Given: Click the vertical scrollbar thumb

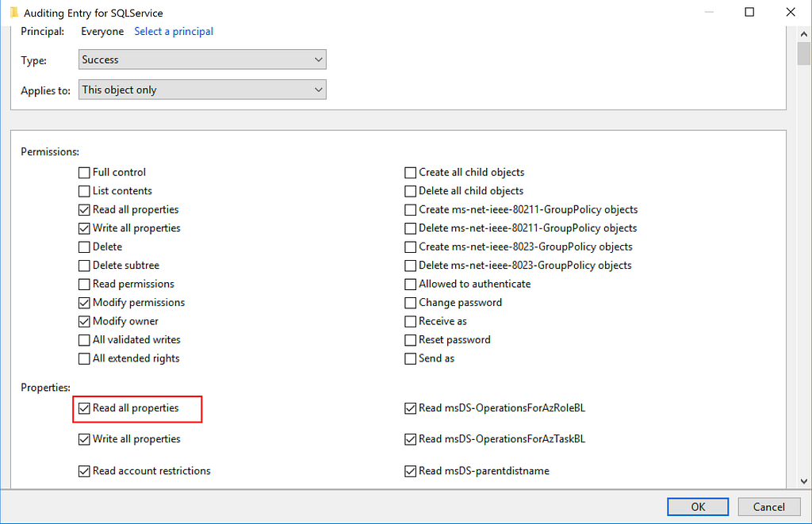Looking at the screenshot, I should [804, 53].
